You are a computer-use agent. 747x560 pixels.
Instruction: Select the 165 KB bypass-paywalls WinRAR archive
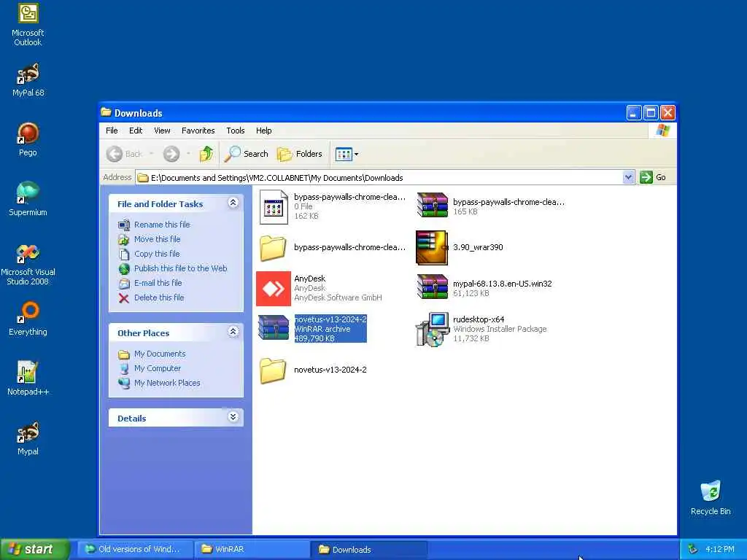432,205
